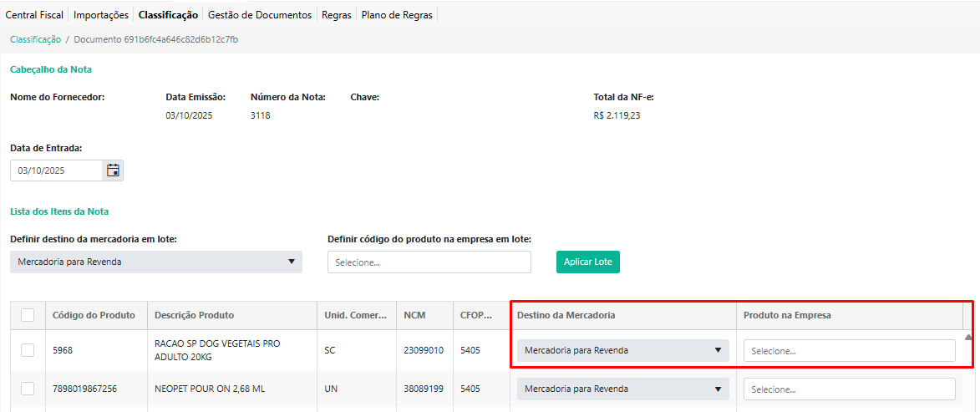980x412 pixels.
Task: Open the Regras menu item
Action: pos(337,15)
